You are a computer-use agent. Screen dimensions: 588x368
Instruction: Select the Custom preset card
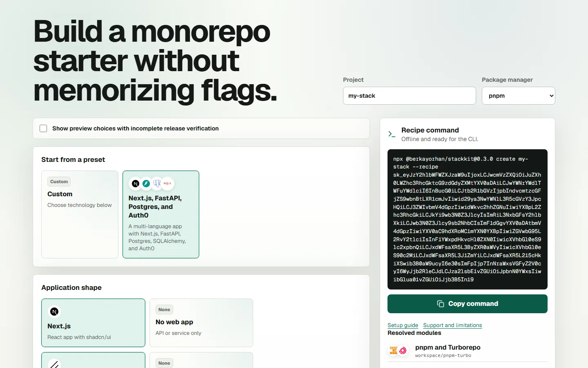pos(80,214)
